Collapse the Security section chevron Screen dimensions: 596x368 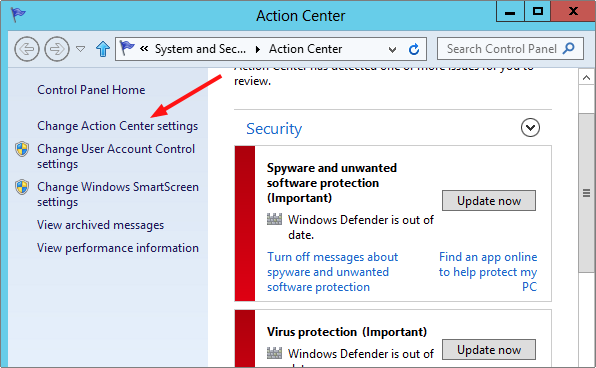pyautogui.click(x=530, y=127)
